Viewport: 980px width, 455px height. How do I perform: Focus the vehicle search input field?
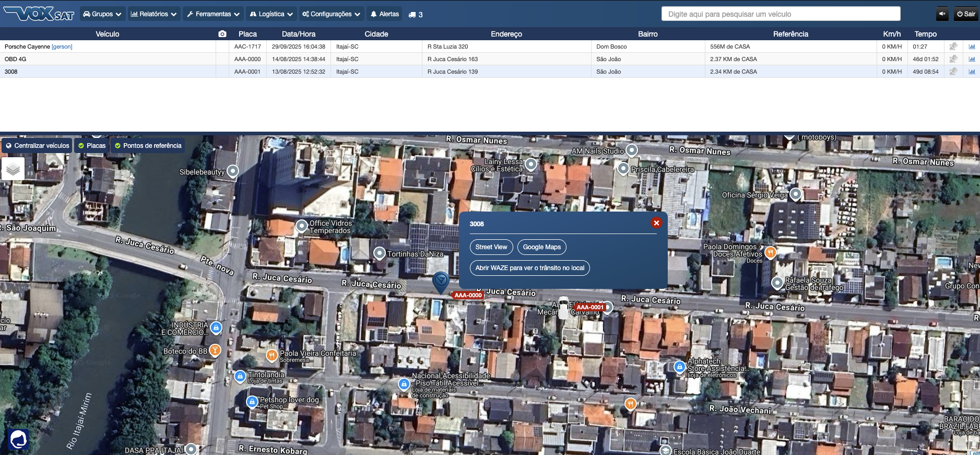pyautogui.click(x=781, y=14)
